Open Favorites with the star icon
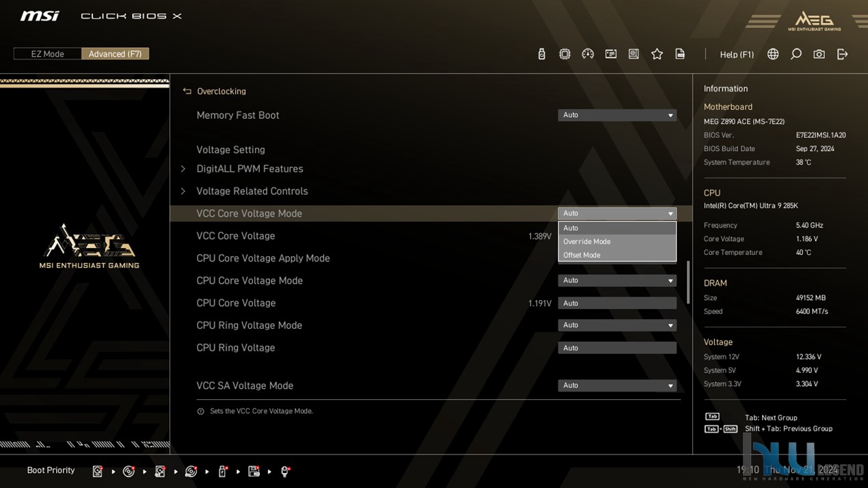 tap(657, 54)
